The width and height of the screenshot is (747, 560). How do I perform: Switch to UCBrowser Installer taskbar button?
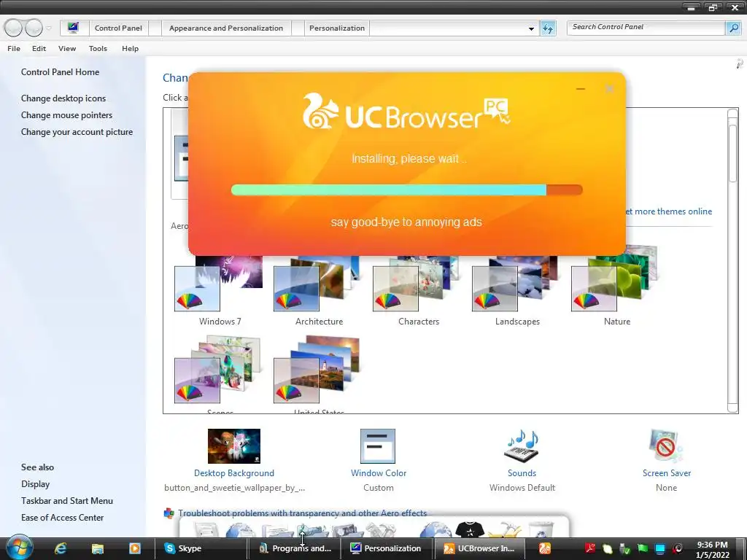click(x=480, y=548)
